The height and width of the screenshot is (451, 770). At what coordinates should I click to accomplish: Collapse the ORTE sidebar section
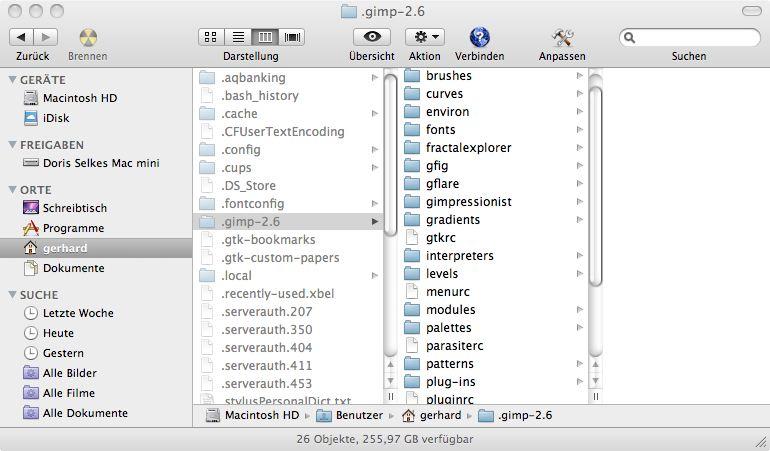pyautogui.click(x=13, y=189)
